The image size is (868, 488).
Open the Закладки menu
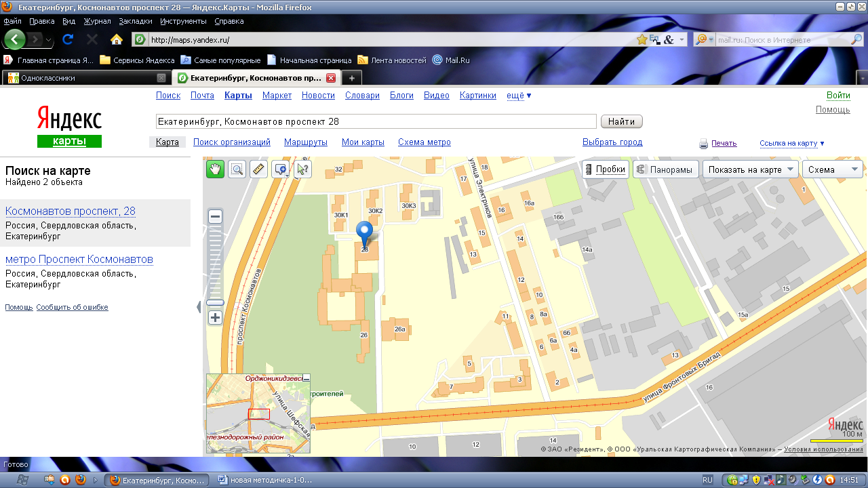136,21
